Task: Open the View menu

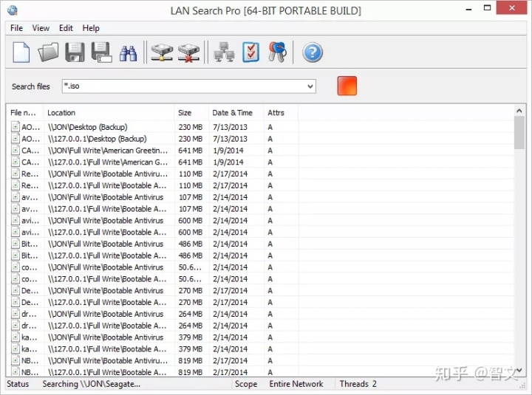Action: pos(41,28)
